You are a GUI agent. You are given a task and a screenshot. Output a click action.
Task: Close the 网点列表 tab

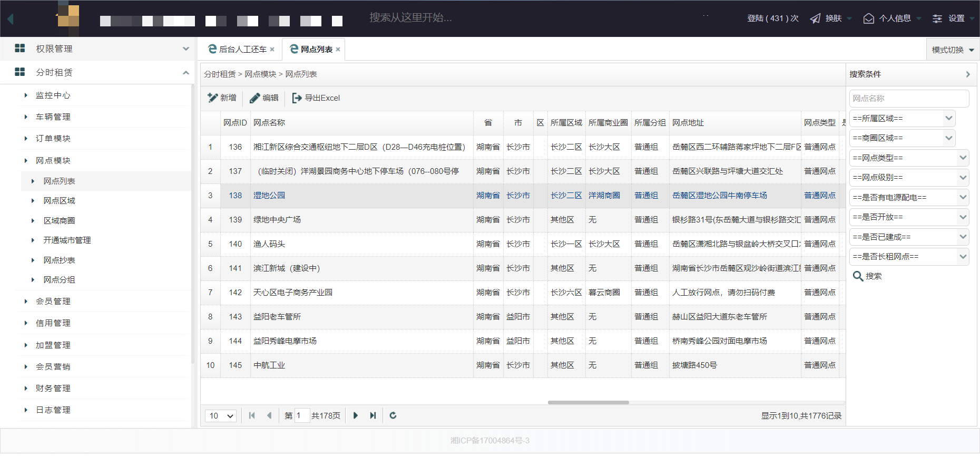click(338, 50)
